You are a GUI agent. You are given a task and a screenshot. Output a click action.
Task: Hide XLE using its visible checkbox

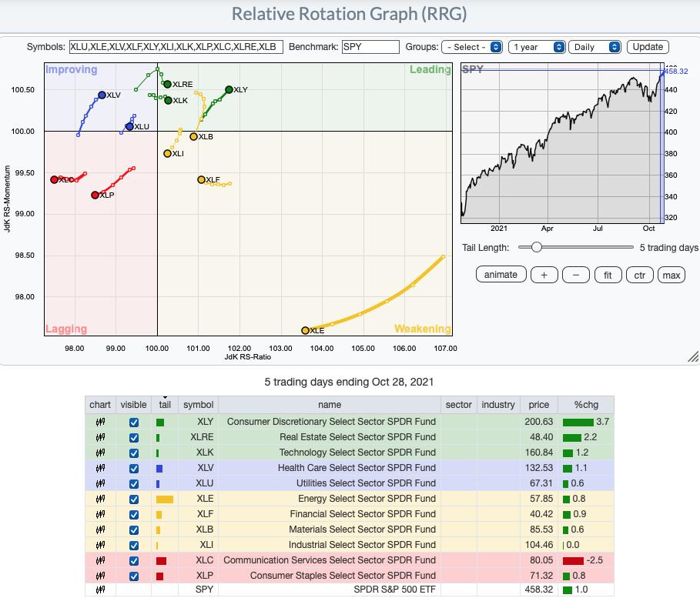pyautogui.click(x=134, y=499)
